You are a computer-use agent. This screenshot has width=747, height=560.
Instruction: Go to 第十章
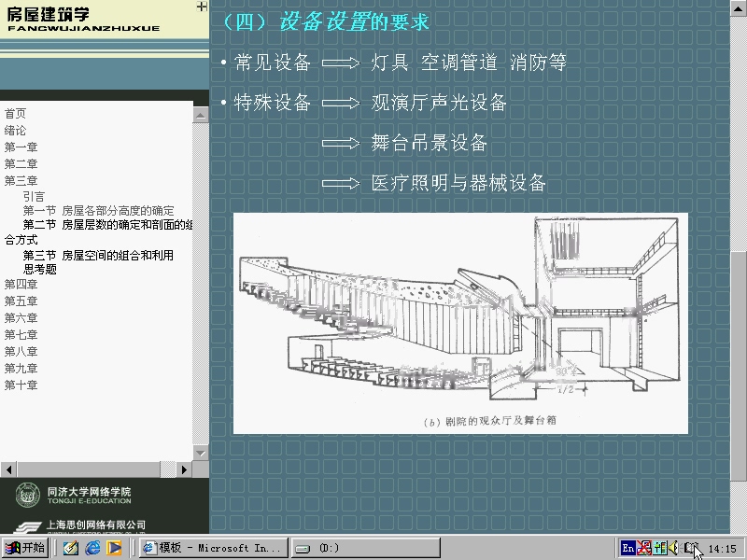21,385
